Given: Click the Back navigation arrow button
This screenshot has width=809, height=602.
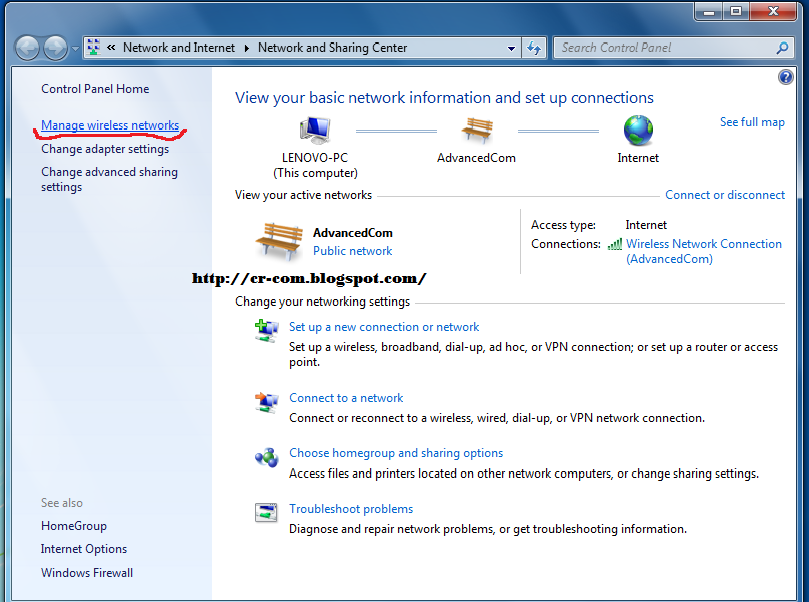Looking at the screenshot, I should tap(27, 48).
